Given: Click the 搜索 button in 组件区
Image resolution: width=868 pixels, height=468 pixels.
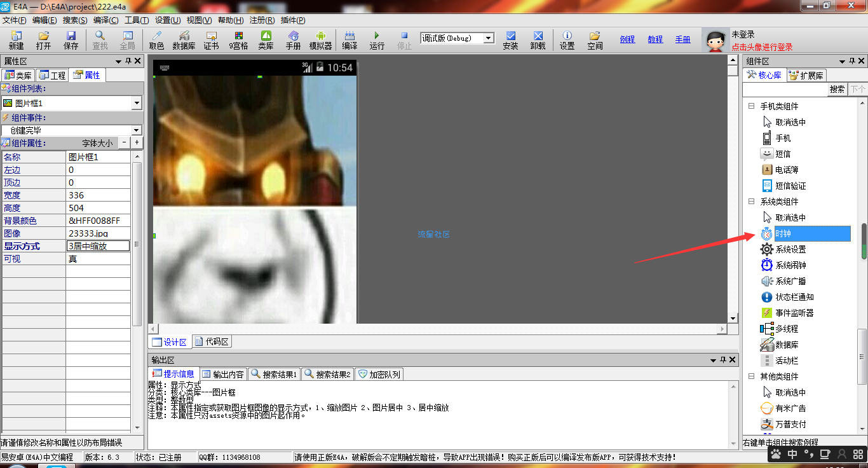Looking at the screenshot, I should [837, 90].
